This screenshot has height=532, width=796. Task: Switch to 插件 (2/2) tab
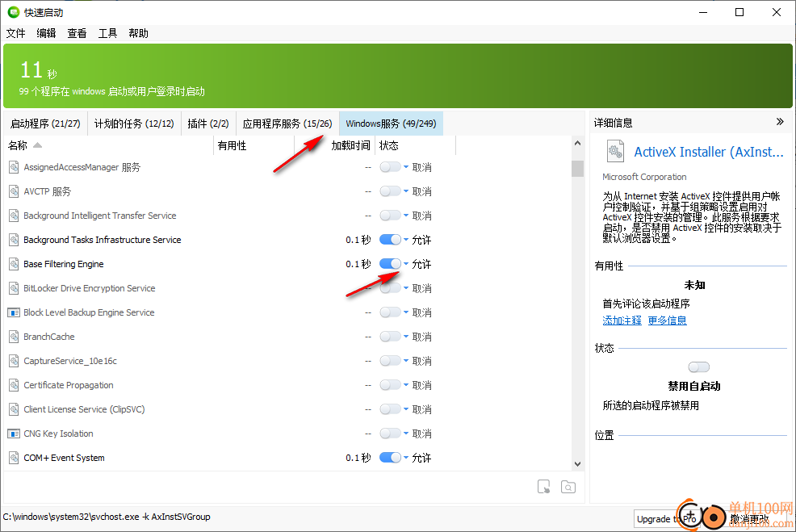(x=208, y=124)
